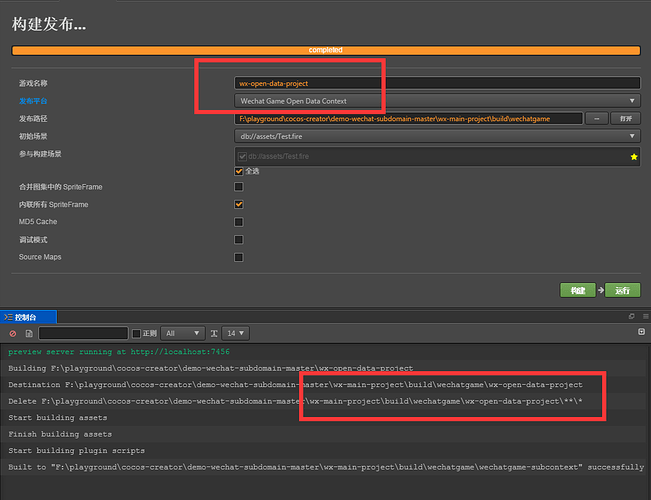651x500 pixels.
Task: Focus the console filter text box
Action: (83, 333)
